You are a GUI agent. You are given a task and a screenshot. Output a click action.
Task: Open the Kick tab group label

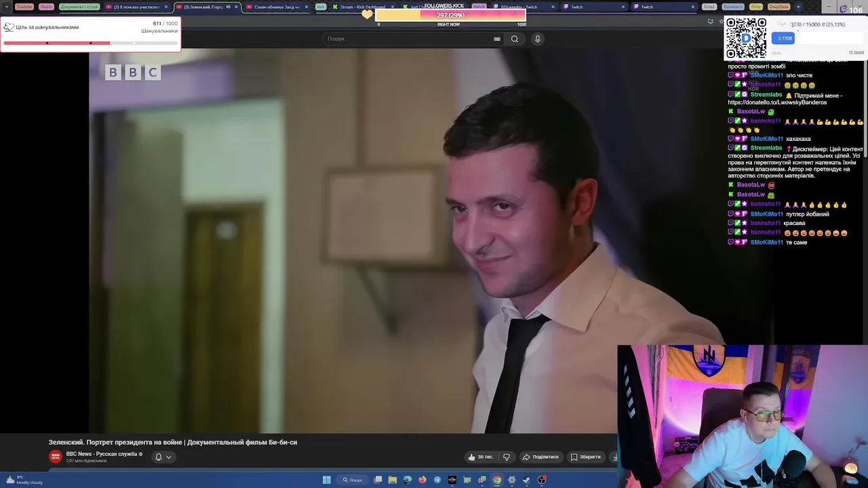click(x=321, y=7)
